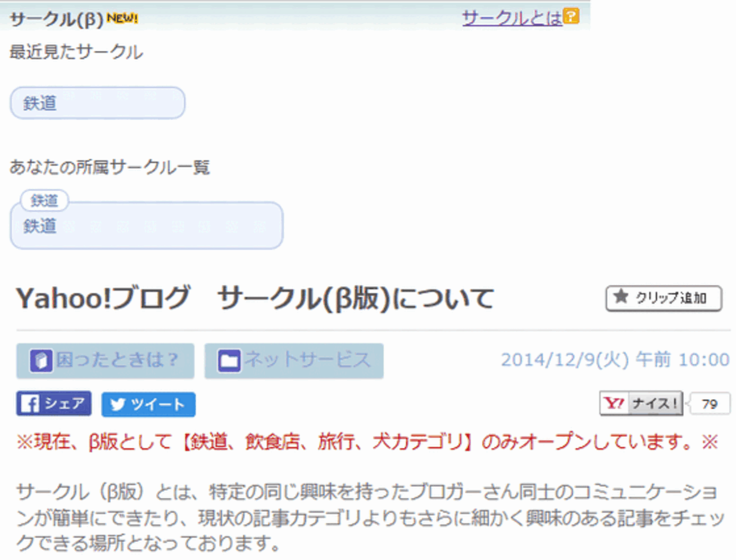Click the Yahoo Y! logo icon
Image resolution: width=736 pixels, height=560 pixels.
pyautogui.click(x=614, y=403)
